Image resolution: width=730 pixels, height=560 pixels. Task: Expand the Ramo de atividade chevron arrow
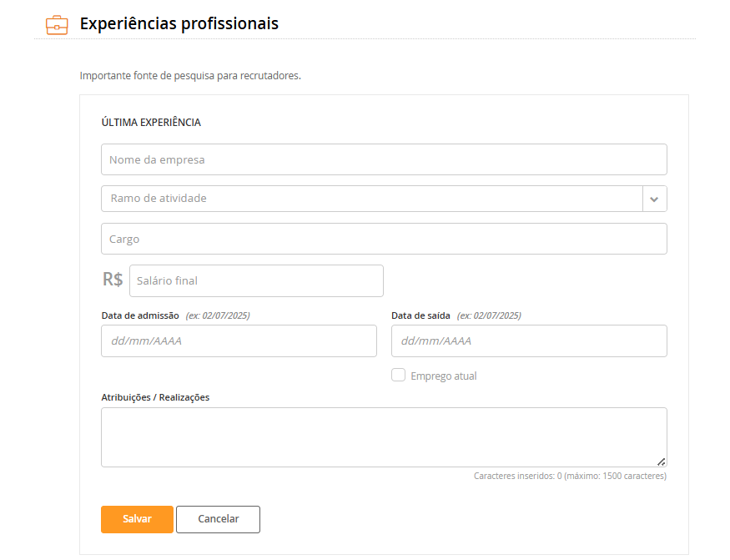coord(654,199)
